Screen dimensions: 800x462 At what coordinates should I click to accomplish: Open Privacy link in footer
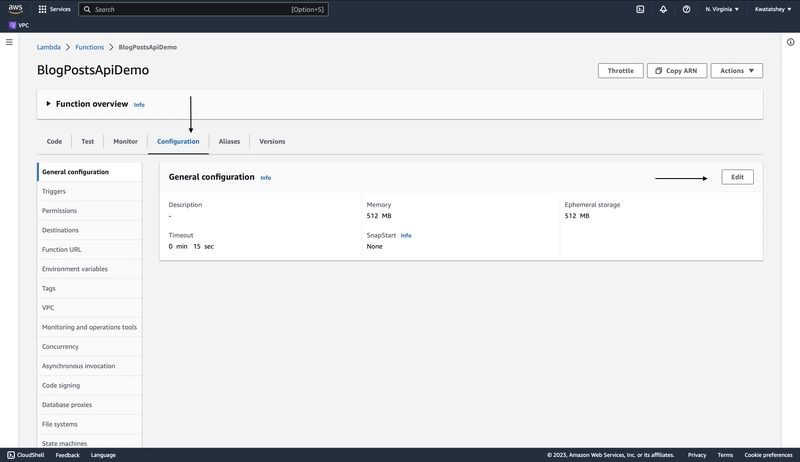click(x=697, y=455)
